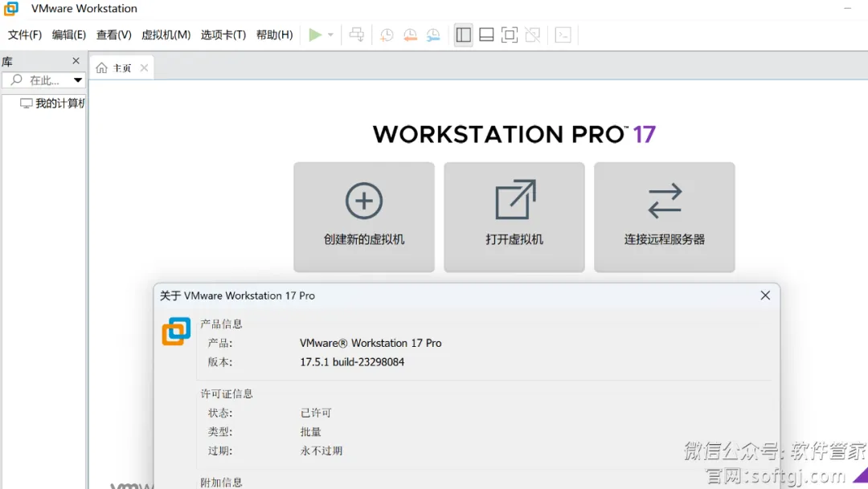Click the green power-on play button

click(x=315, y=35)
